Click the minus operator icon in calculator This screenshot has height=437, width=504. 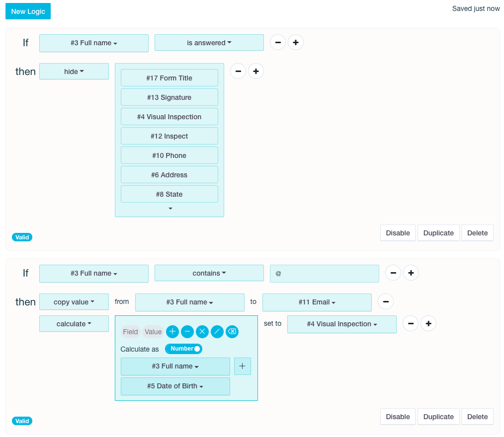187,332
